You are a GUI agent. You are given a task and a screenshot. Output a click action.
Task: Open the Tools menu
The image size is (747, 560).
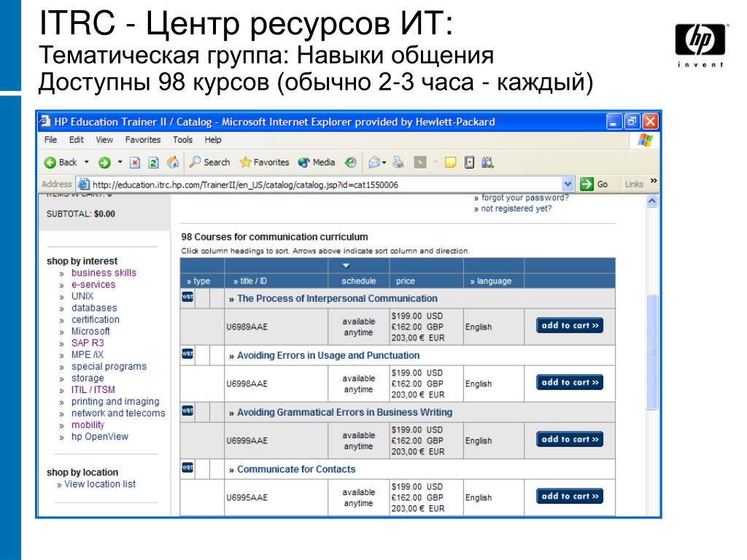(x=183, y=140)
